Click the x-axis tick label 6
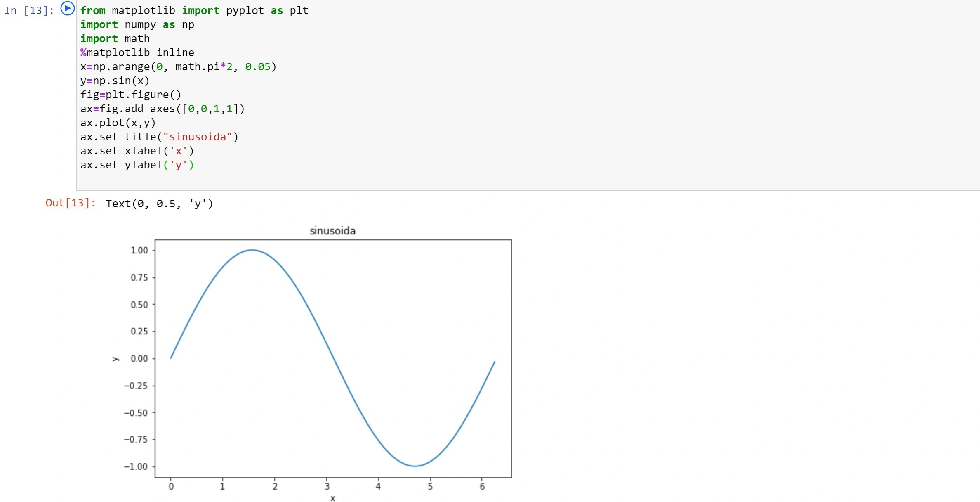The height and width of the screenshot is (502, 980). pos(482,486)
